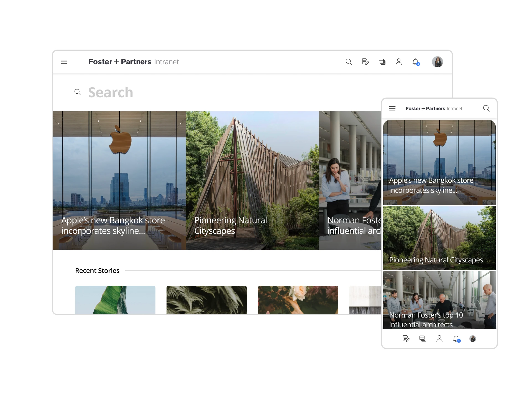
Task: Open the Apple Bangkok store story on desktop
Action: coord(119,180)
